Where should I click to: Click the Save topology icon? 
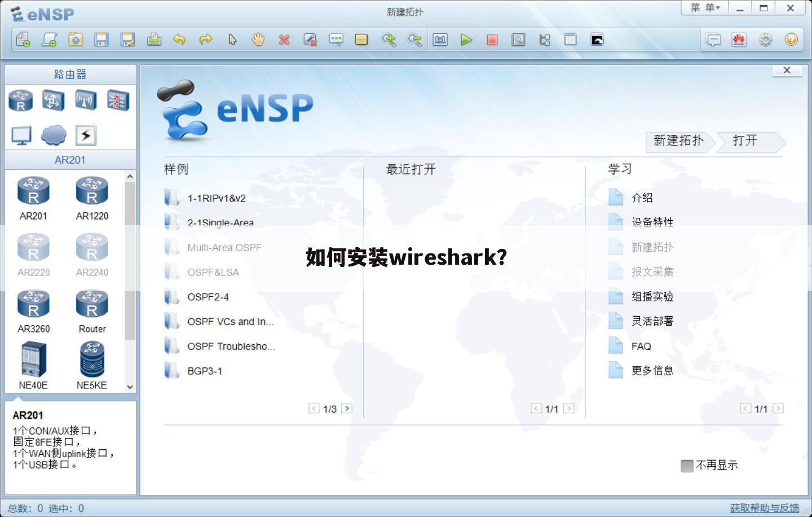pos(101,40)
